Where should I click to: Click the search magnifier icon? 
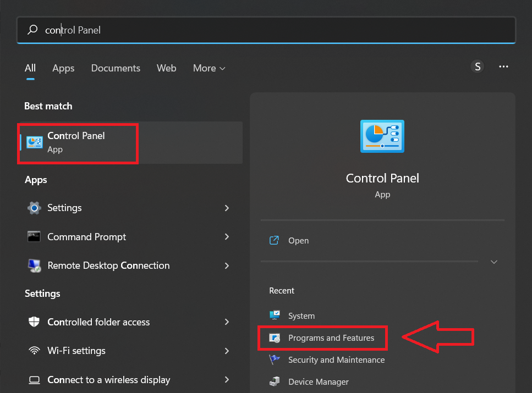click(x=32, y=30)
